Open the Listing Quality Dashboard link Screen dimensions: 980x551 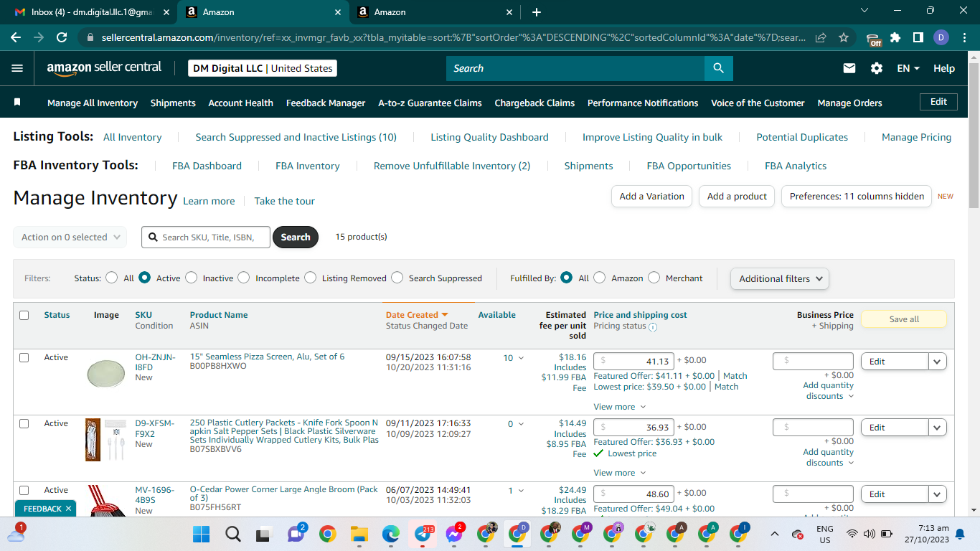point(489,137)
